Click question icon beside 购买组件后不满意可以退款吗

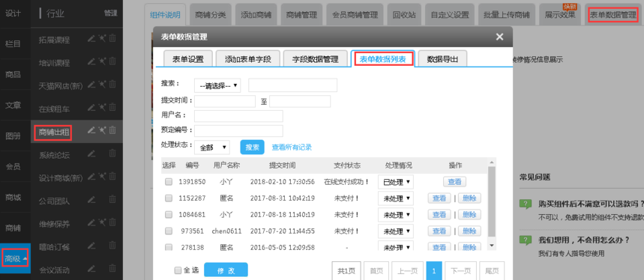pyautogui.click(x=526, y=204)
